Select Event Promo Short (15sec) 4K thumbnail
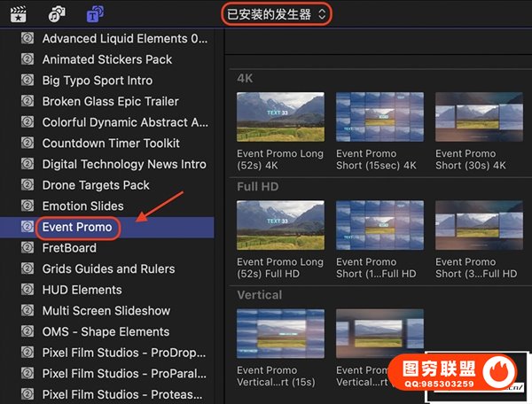 [x=379, y=117]
